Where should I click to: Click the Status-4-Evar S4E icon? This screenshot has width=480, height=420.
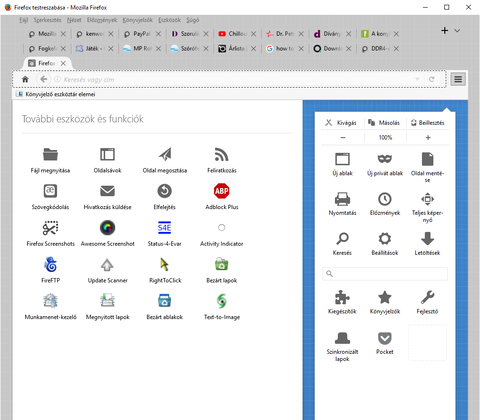[165, 228]
